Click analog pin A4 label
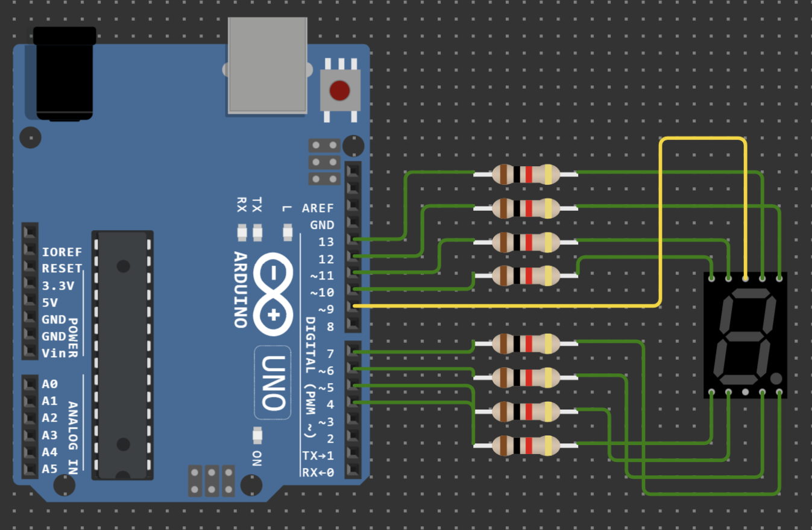This screenshot has height=530, width=812. coord(50,451)
